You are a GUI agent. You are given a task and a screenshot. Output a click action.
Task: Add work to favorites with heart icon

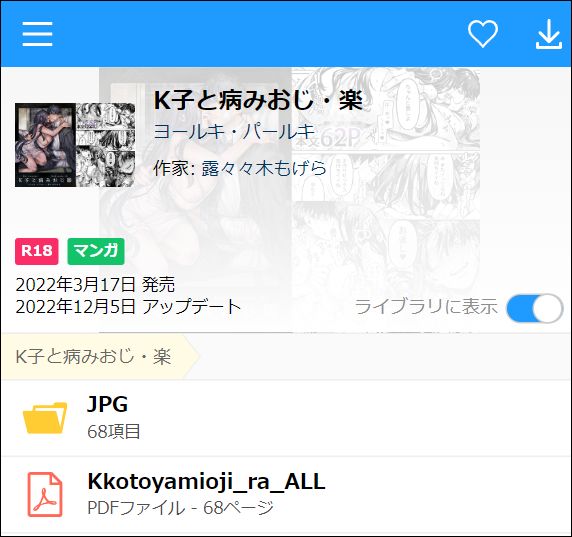pyautogui.click(x=483, y=34)
